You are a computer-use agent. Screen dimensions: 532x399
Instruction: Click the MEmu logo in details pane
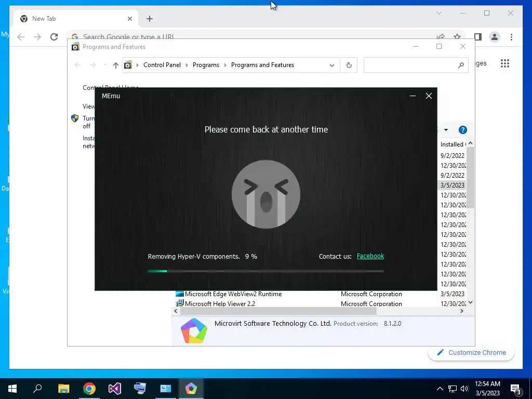[x=194, y=331]
